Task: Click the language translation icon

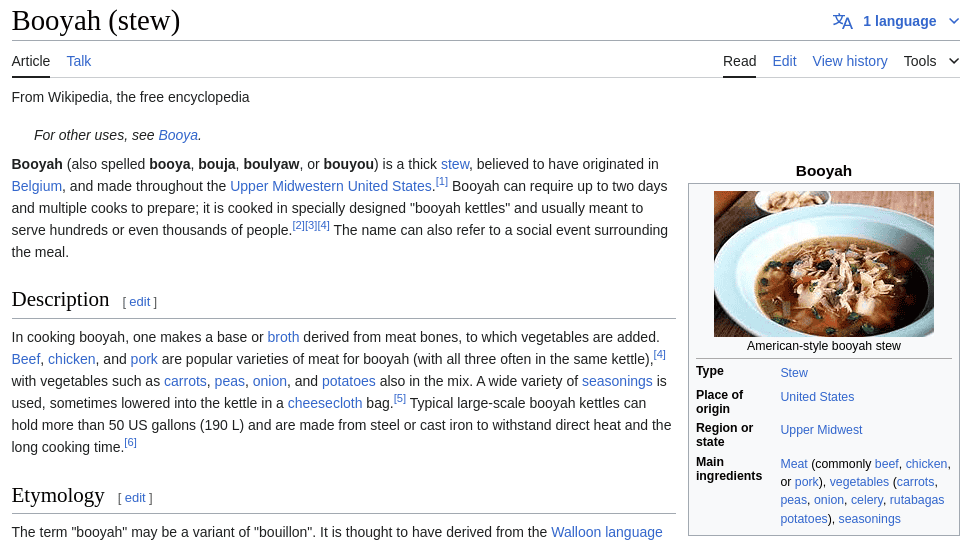Action: [x=842, y=21]
